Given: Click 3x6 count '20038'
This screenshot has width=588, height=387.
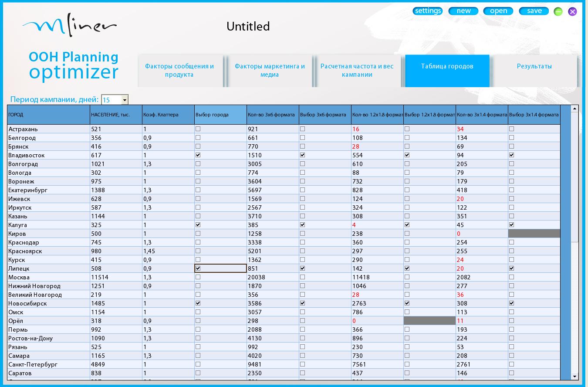Looking at the screenshot, I should pyautogui.click(x=273, y=277).
